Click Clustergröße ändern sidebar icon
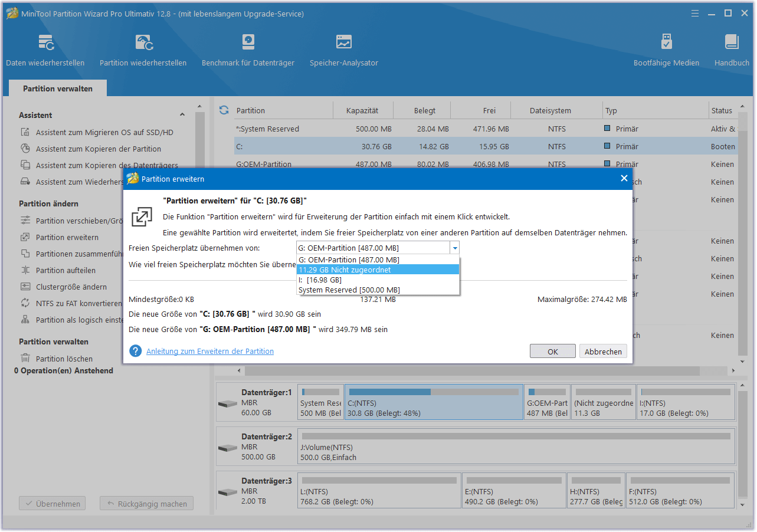The width and height of the screenshot is (757, 532). pyautogui.click(x=25, y=287)
